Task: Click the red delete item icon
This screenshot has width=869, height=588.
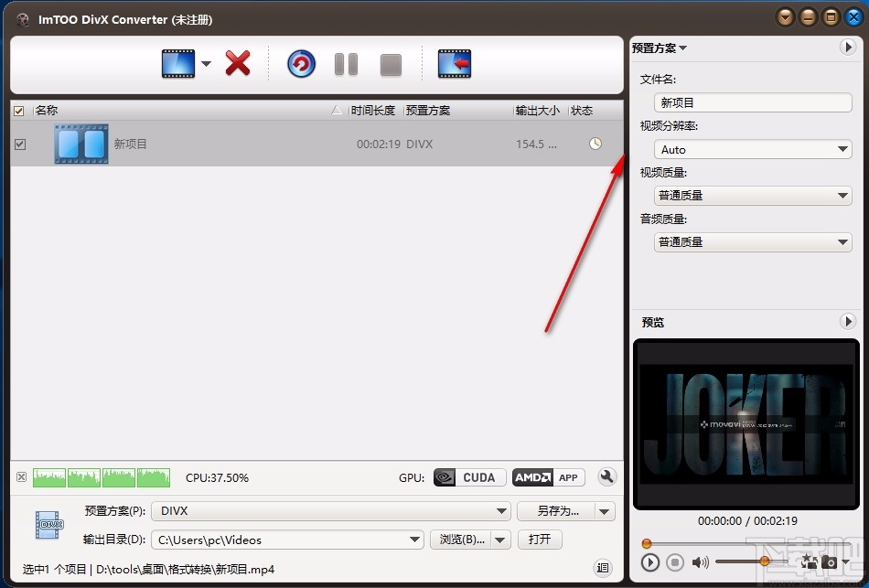Action: click(x=236, y=64)
